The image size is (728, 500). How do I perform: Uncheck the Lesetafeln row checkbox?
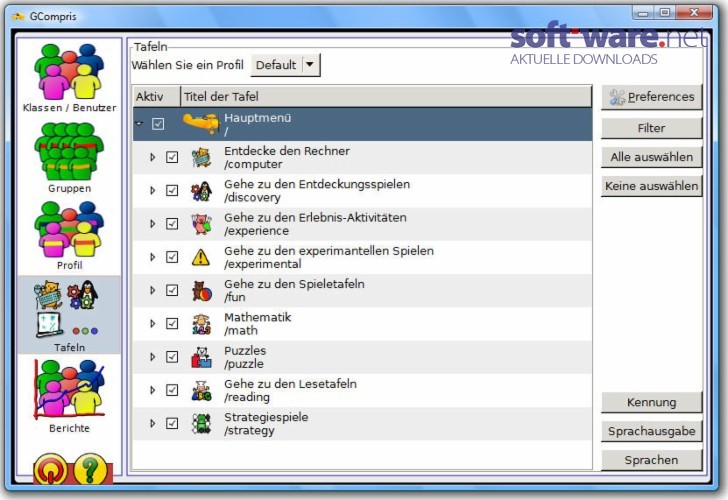[172, 390]
